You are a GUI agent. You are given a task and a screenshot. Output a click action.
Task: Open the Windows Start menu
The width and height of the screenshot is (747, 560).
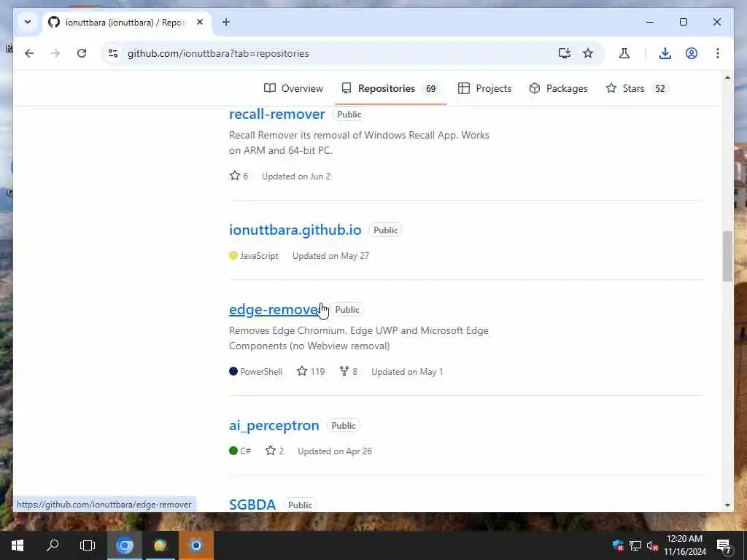(x=18, y=545)
